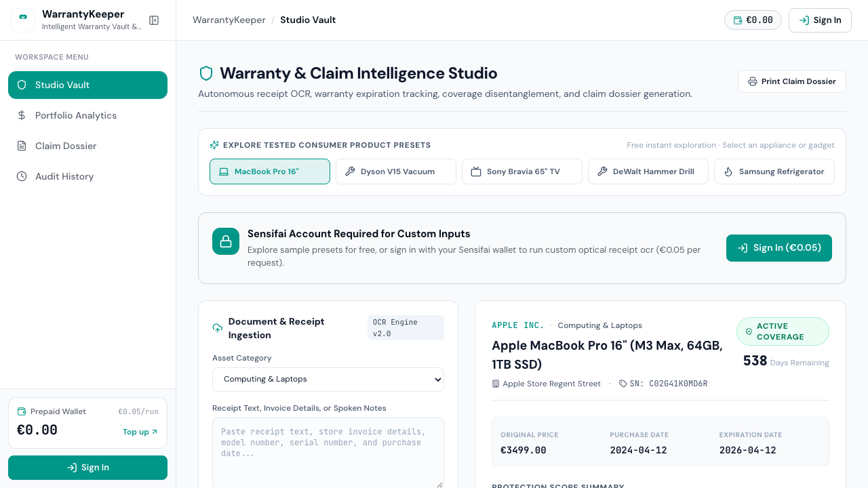868x488 pixels.
Task: Pick the DeWalt Hammer Drill preset
Action: click(648, 171)
